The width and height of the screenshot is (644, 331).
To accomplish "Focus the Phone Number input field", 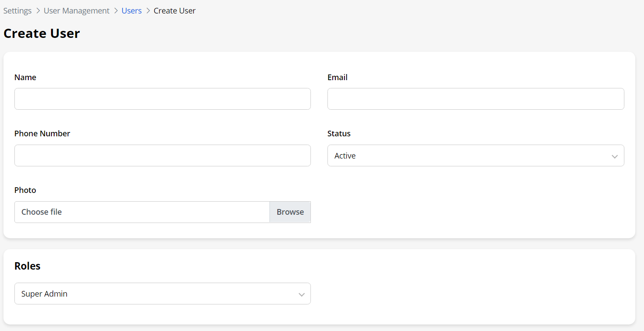I will point(162,155).
